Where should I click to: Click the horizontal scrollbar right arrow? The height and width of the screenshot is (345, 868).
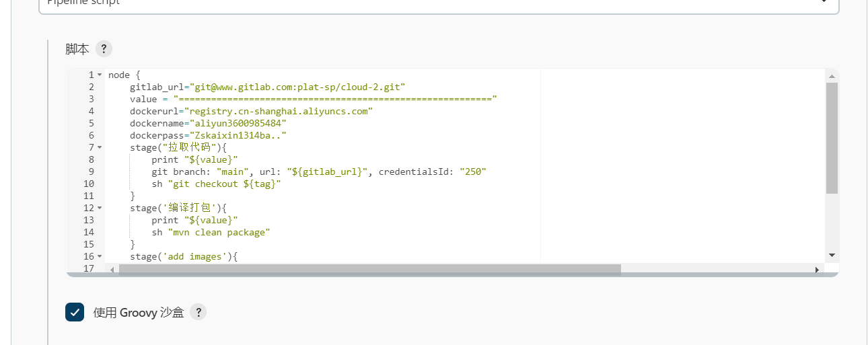(817, 270)
